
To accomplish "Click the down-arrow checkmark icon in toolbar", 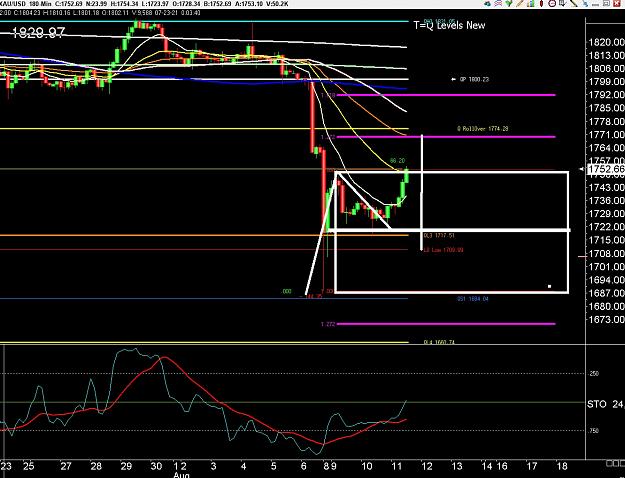I will point(563,3).
